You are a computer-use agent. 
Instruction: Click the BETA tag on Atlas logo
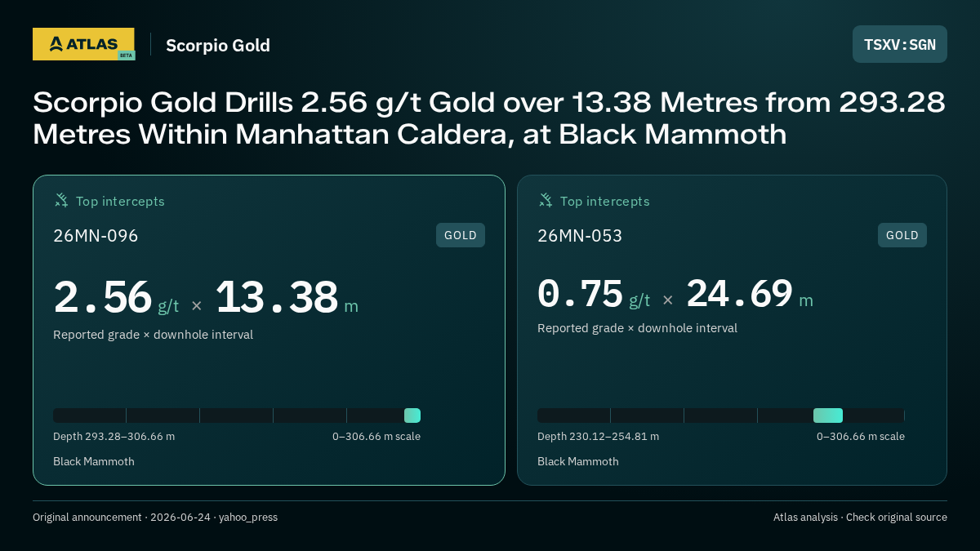click(126, 56)
